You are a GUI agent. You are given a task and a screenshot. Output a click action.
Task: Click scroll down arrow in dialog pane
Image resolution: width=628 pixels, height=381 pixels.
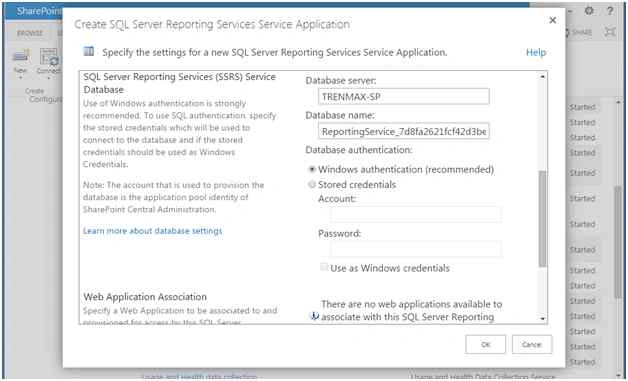click(543, 319)
